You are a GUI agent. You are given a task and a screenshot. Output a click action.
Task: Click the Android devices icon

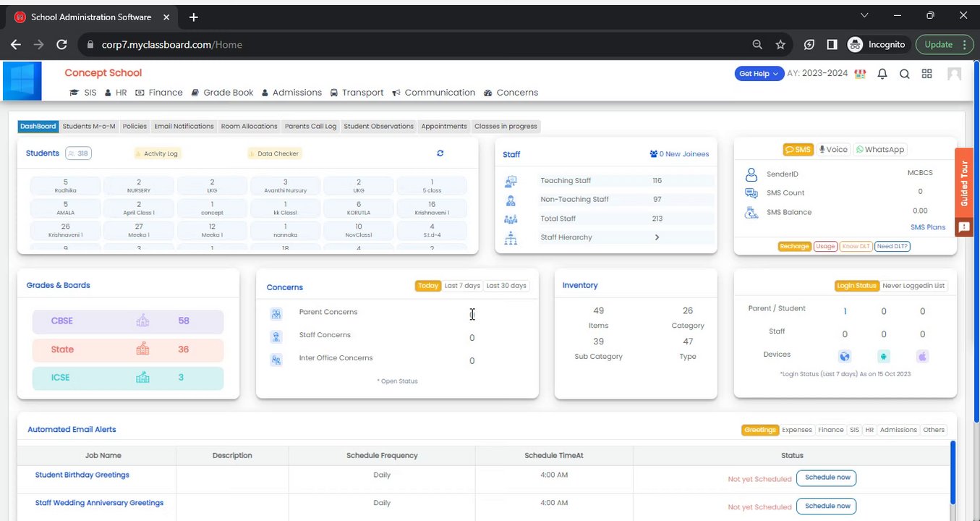point(884,356)
